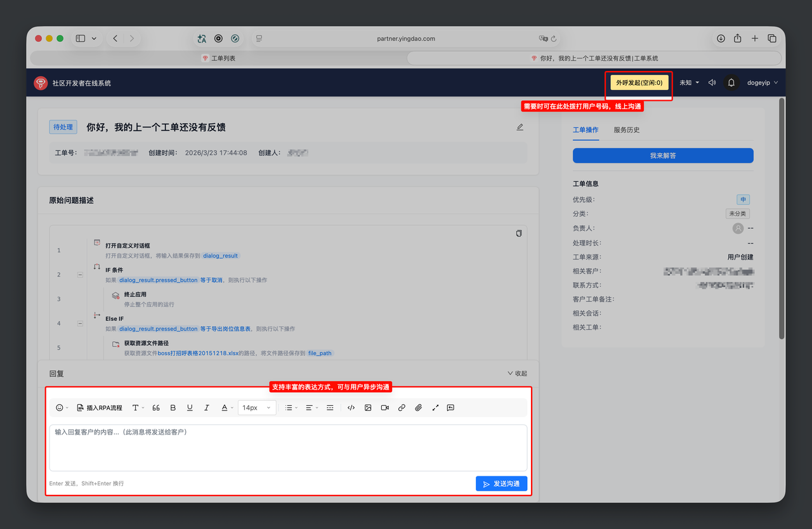Open the 未知 status dropdown
The width and height of the screenshot is (812, 529).
pos(689,82)
